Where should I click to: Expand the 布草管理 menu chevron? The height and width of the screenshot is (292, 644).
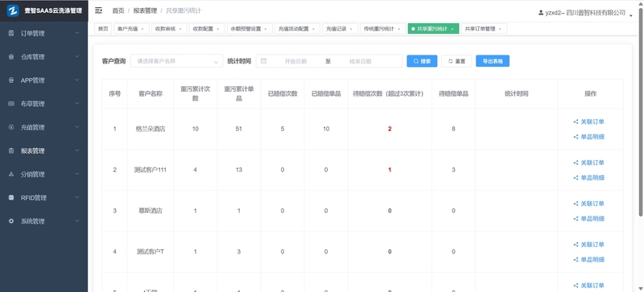77,104
